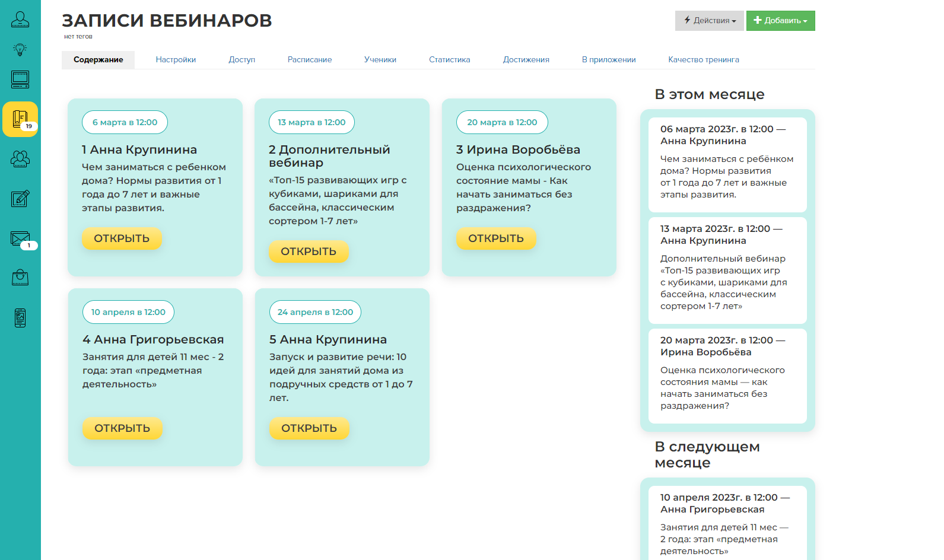Click sidebar entry 13 марта 2023г. Анна Крупинина
The height and width of the screenshot is (560, 944).
(727, 270)
